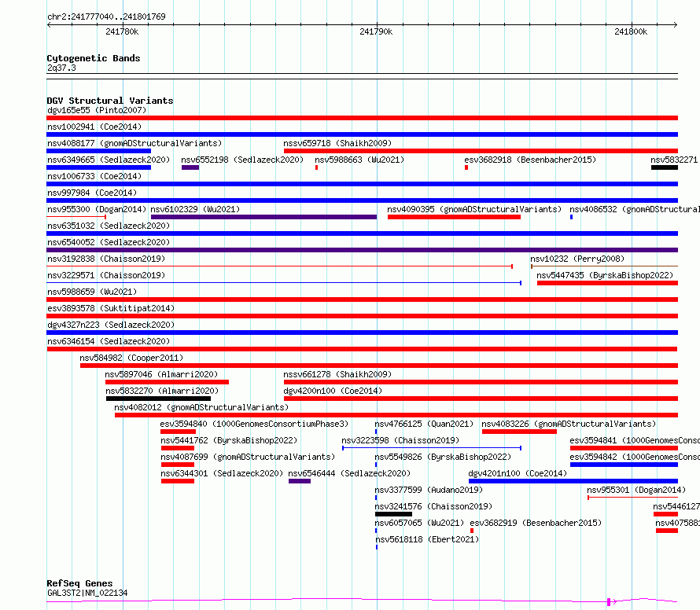Click the 241780k ruler position marker

coord(122,31)
